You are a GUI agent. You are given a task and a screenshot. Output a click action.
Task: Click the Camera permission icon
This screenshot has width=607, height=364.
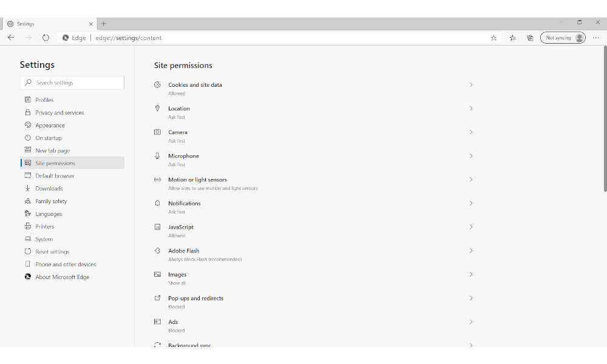point(157,132)
